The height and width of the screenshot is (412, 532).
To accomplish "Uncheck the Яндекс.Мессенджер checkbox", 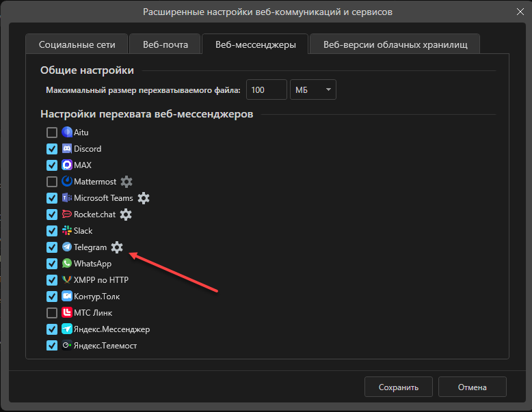I will tap(52, 329).
